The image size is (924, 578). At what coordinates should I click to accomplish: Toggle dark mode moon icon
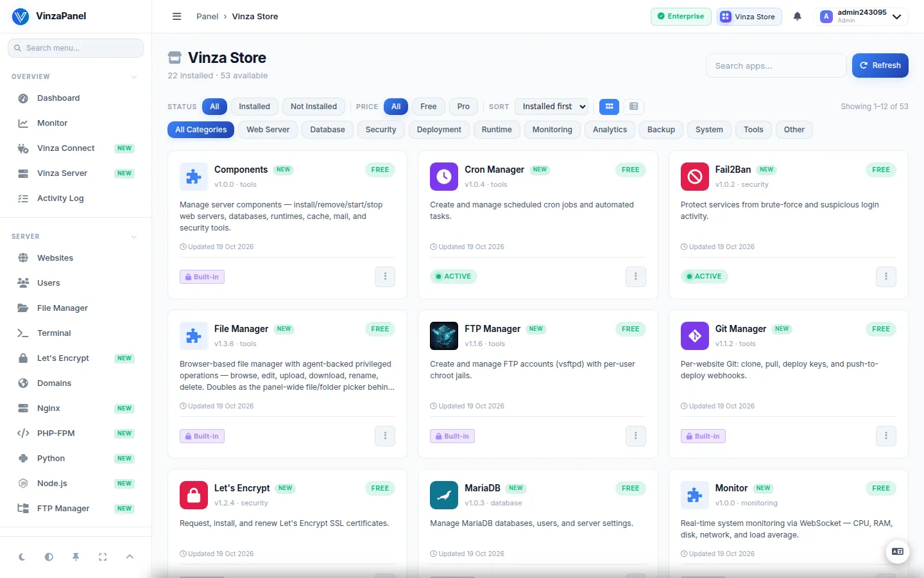(22, 557)
